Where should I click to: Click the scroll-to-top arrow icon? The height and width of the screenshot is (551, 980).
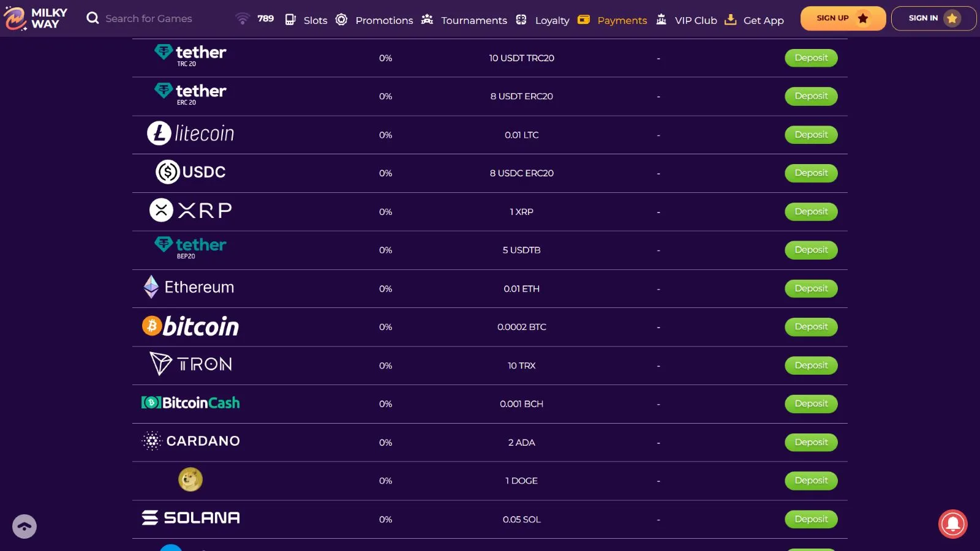point(24,527)
